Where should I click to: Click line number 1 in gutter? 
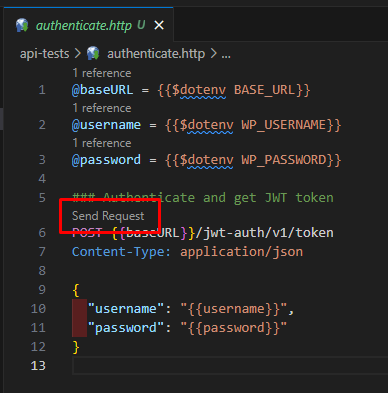[42, 90]
